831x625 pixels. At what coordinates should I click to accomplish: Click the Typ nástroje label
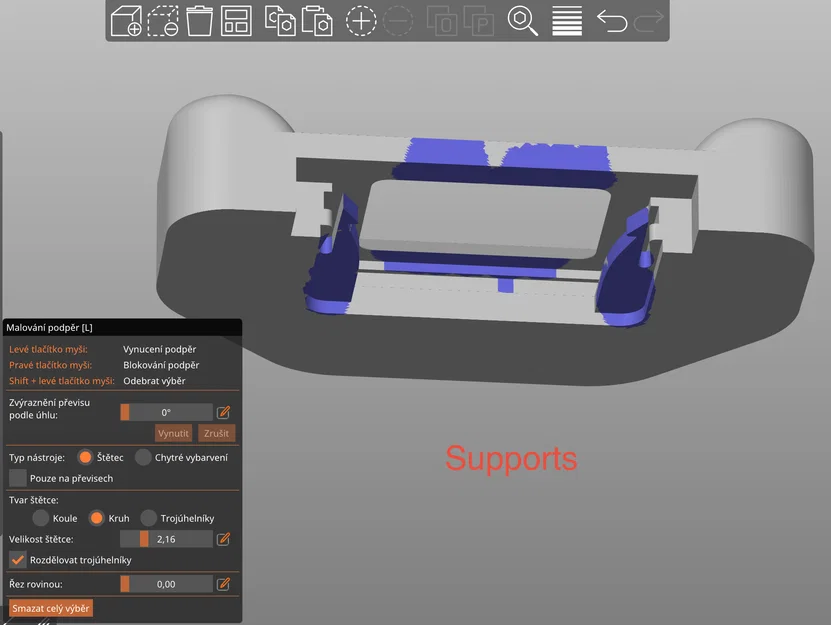(x=37, y=457)
